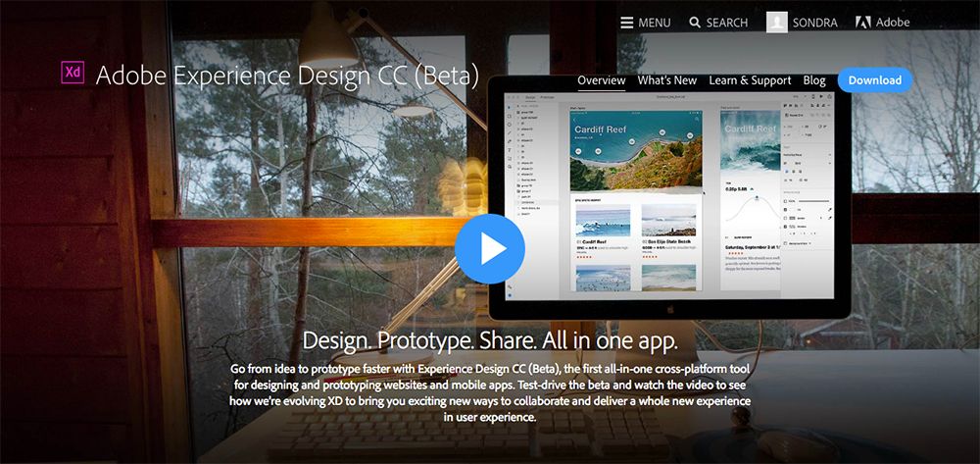Click the heading "Design. Prototype. Share. All in one app."
Viewport: 980px width, 464px height.
490,340
